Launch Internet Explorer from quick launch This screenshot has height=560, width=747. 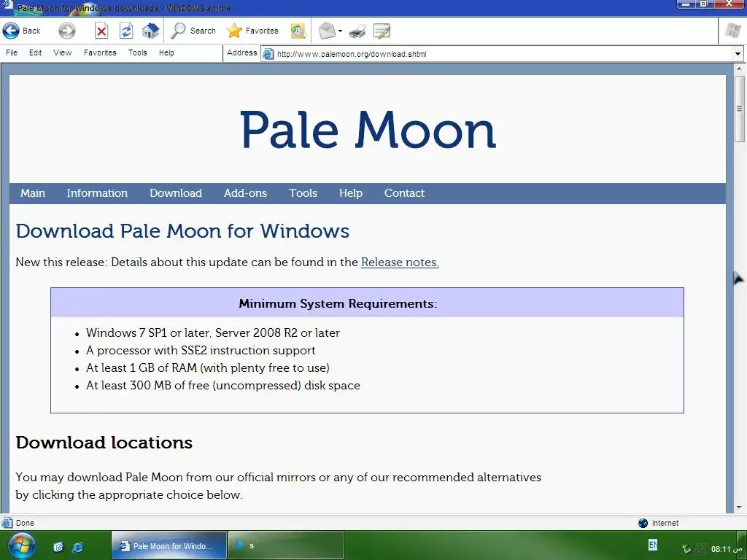coord(77,547)
